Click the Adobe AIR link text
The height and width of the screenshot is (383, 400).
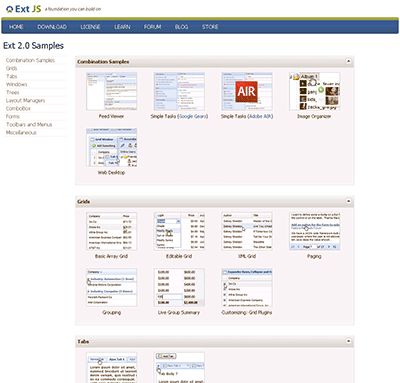pos(260,116)
